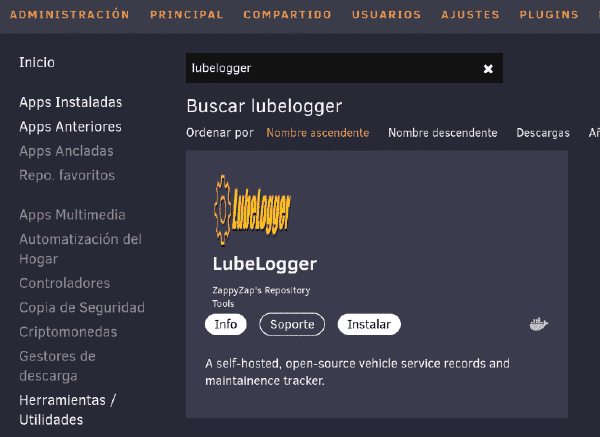Sort by Nombre ascendente
The height and width of the screenshot is (437, 600).
point(318,133)
